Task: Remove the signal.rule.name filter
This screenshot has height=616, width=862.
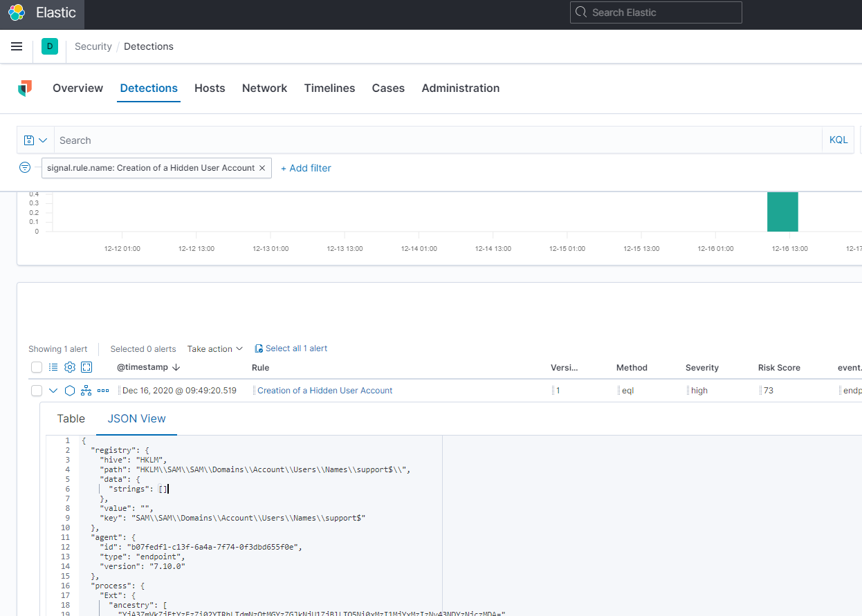Action: pyautogui.click(x=262, y=168)
